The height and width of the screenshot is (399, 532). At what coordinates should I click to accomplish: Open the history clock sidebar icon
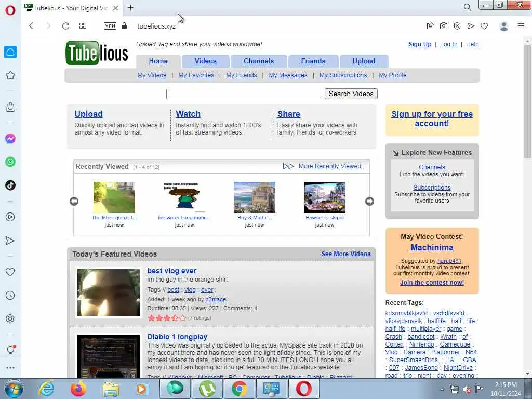(10, 295)
